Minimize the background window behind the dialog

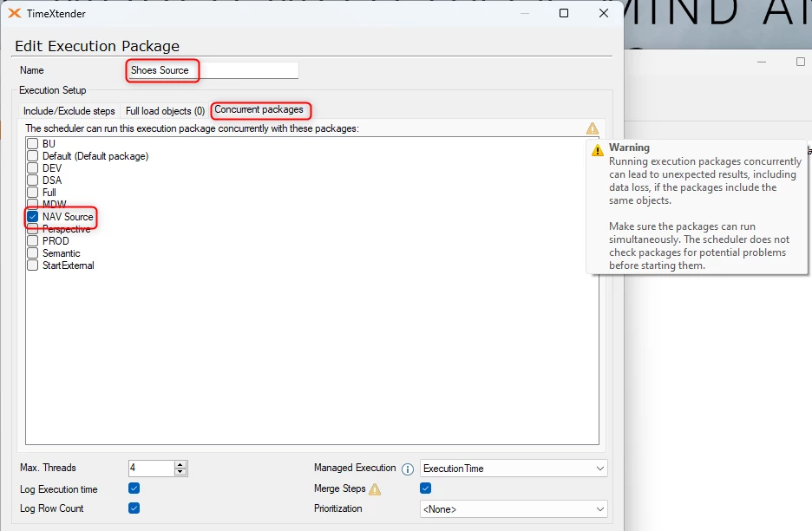[762, 62]
